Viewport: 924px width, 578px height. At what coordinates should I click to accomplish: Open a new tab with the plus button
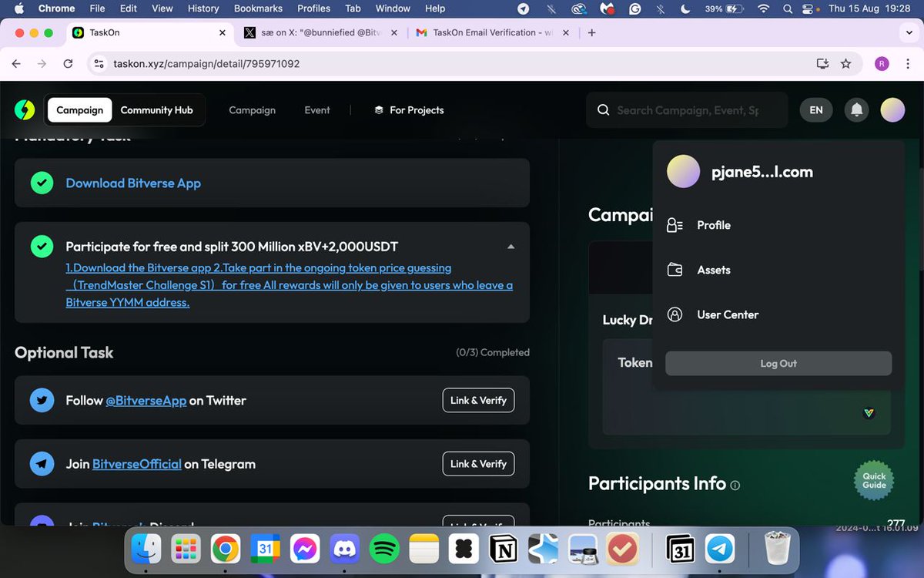coord(591,33)
